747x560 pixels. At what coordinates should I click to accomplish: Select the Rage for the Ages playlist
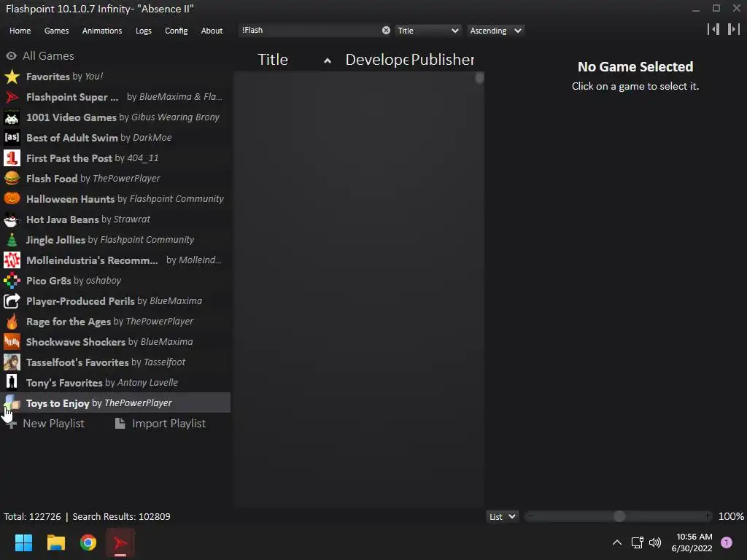click(x=115, y=322)
